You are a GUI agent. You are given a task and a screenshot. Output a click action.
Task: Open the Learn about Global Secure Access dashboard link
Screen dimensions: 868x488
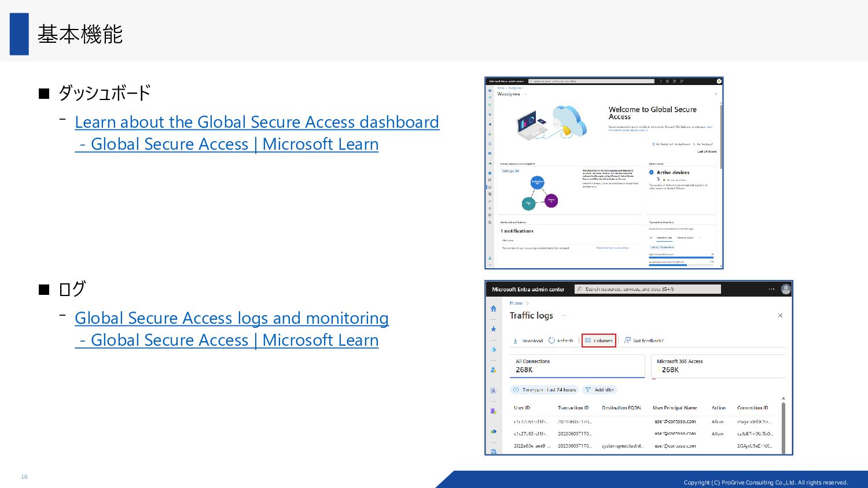pyautogui.click(x=257, y=133)
